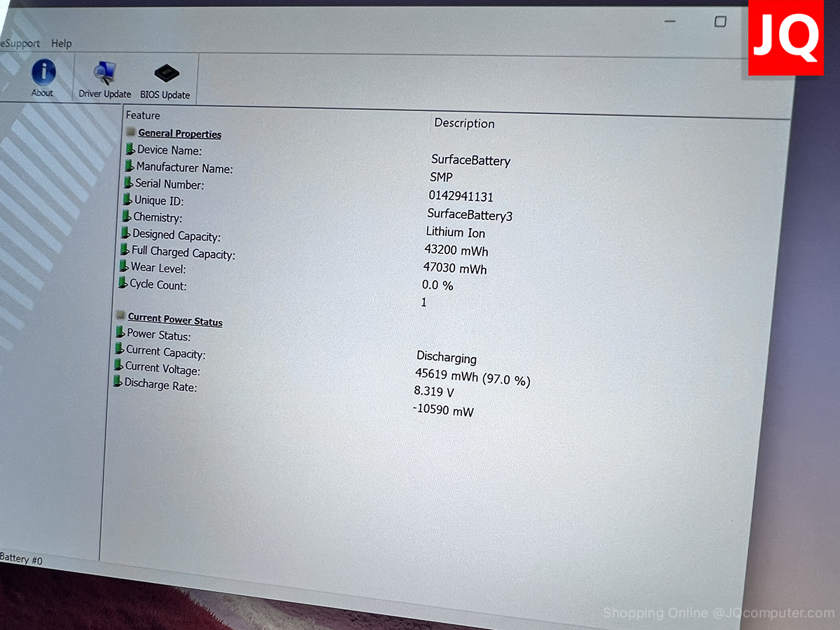Select the General Properties heading
Viewport: 840px width, 630px height.
click(180, 134)
